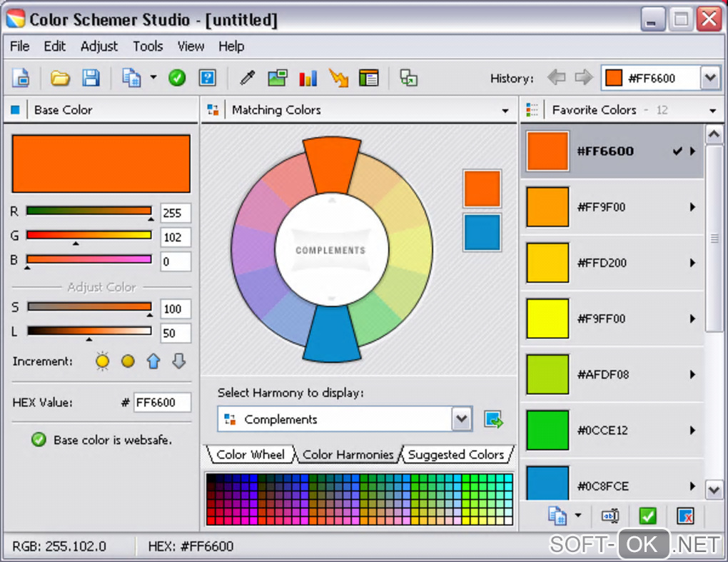Click the gray down arrow increment icon
The height and width of the screenshot is (562, 728).
pos(178,361)
